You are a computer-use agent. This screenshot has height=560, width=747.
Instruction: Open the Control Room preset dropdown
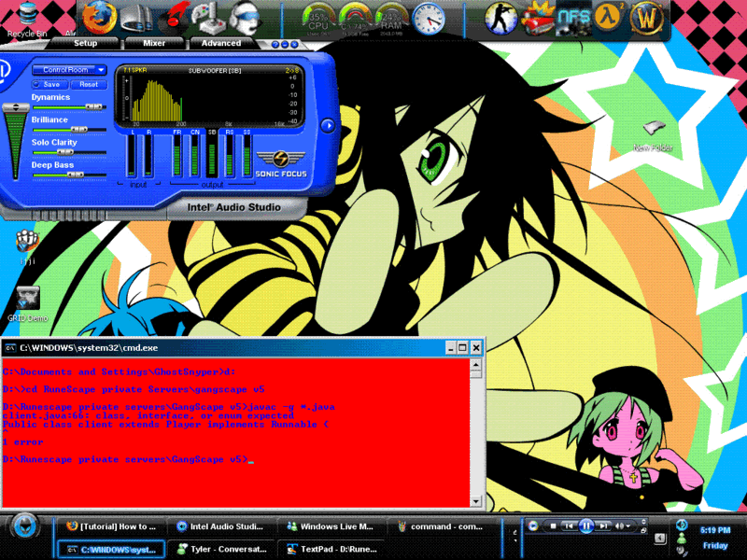(68, 69)
